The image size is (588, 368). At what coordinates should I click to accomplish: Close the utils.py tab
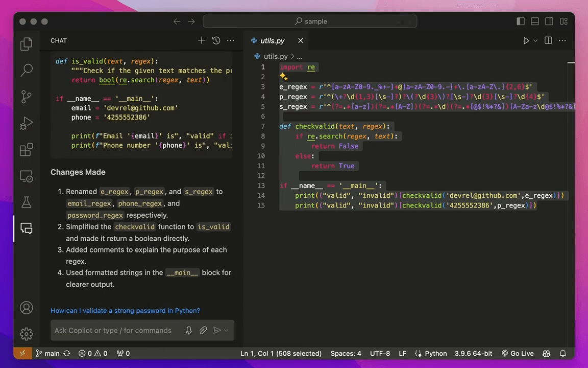coord(300,40)
